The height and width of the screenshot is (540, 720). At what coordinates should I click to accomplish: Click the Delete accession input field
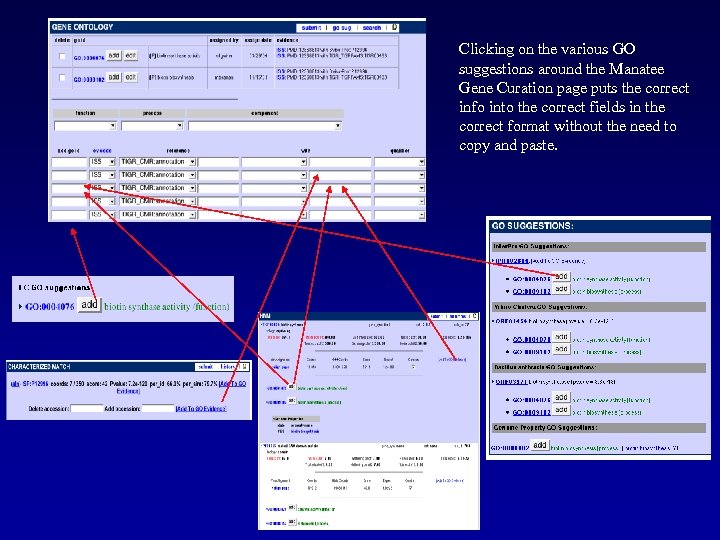[x=87, y=409]
